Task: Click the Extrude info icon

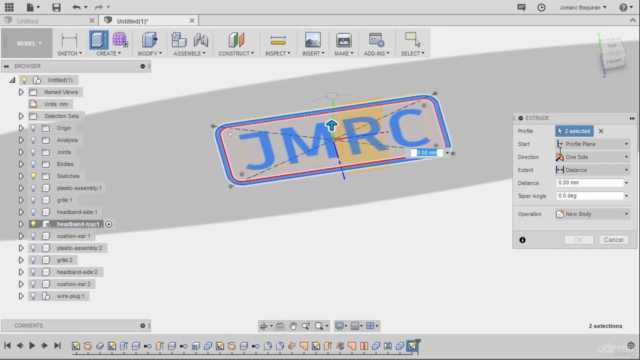Action: (x=522, y=240)
